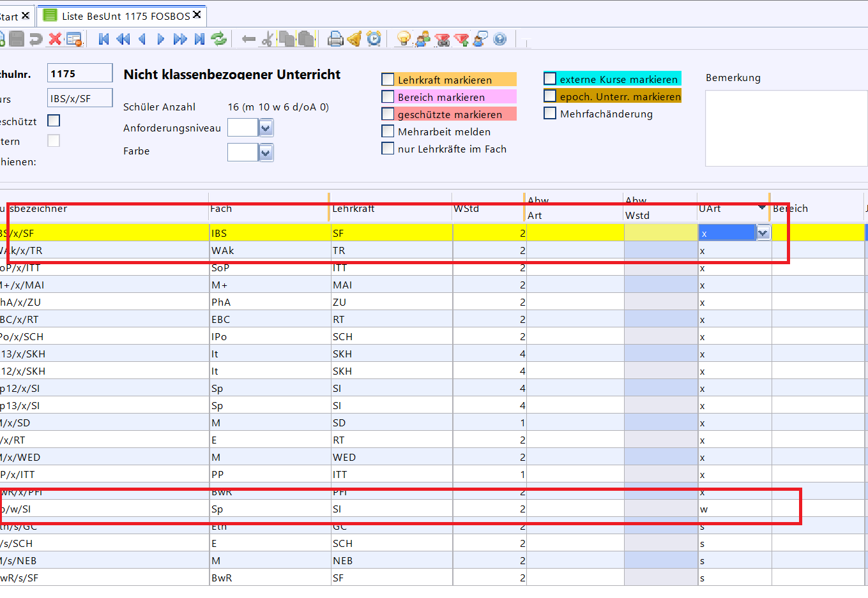The height and width of the screenshot is (598, 868).
Task: Click the alarm clock icon
Action: [374, 39]
